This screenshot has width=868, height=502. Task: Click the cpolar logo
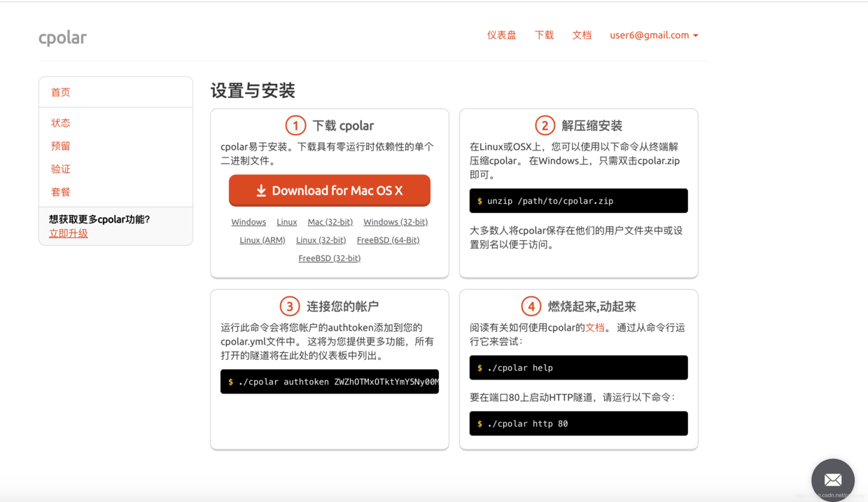click(62, 38)
